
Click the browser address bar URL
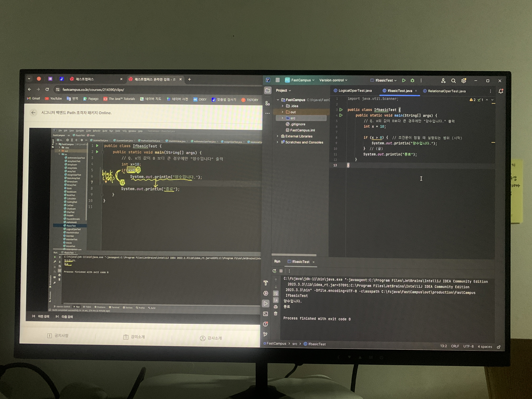tap(93, 89)
